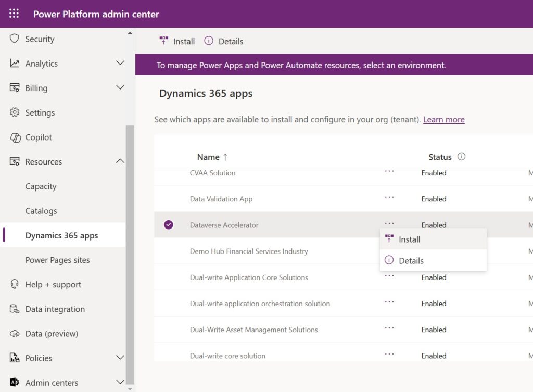
Task: Open more options for Data Validation App
Action: (389, 197)
